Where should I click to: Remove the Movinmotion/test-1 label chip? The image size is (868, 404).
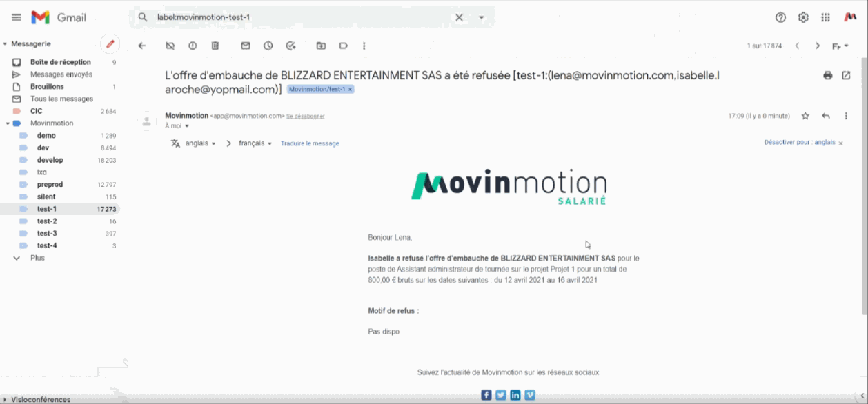[x=350, y=90]
